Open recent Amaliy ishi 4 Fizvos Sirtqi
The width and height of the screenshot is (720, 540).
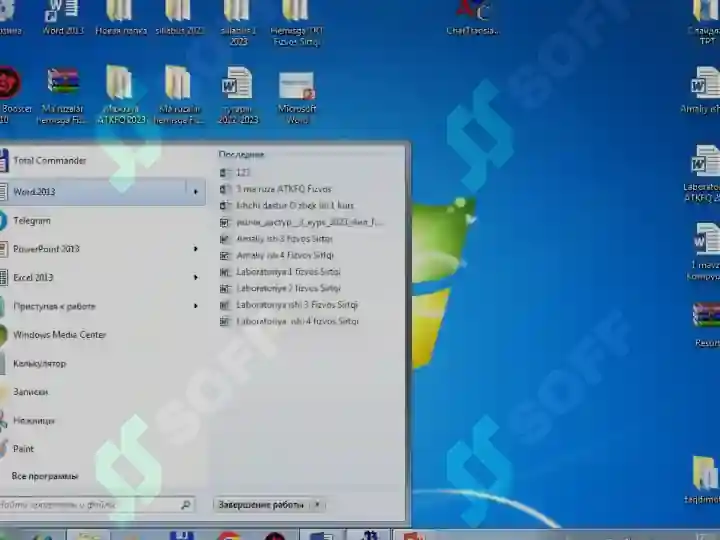[x=277, y=255]
